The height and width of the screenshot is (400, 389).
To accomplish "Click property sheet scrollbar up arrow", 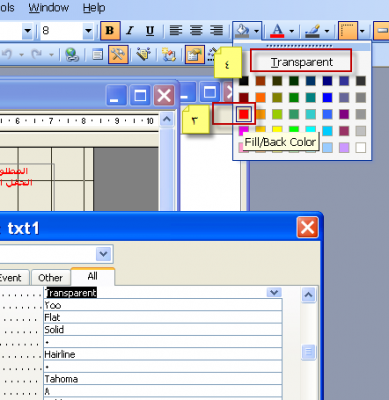I will click(308, 295).
